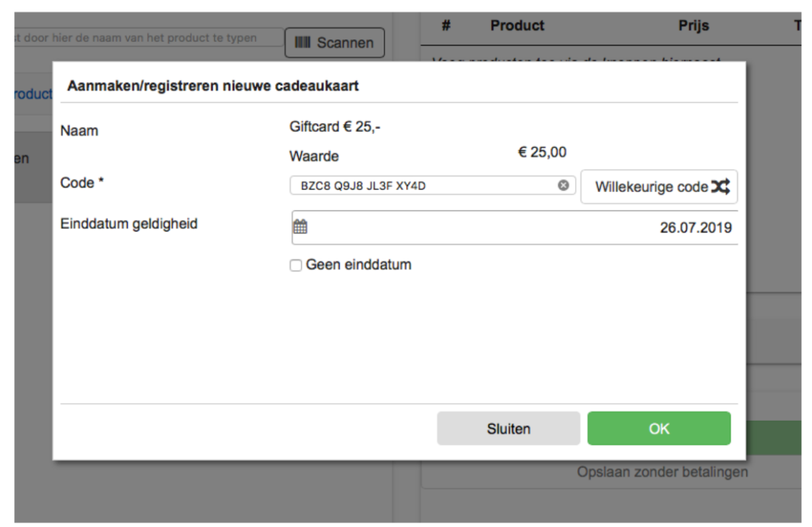Click the # column header
Image resolution: width=812 pixels, height=527 pixels.
tap(447, 26)
